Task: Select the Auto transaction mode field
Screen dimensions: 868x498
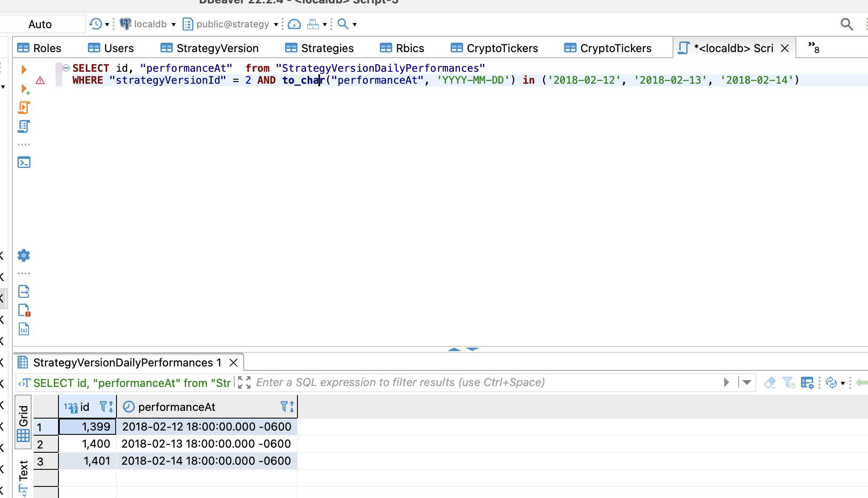Action: tap(42, 24)
